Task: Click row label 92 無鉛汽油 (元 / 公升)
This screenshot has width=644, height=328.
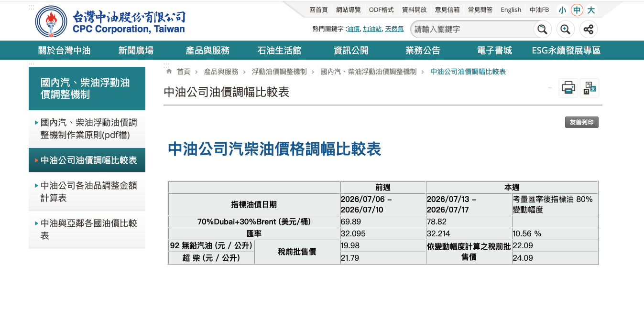Action: click(211, 246)
